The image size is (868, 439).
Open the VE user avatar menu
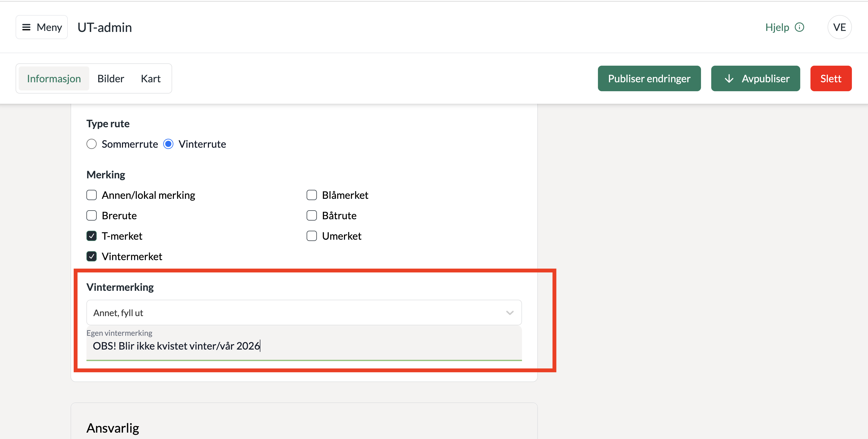point(839,27)
